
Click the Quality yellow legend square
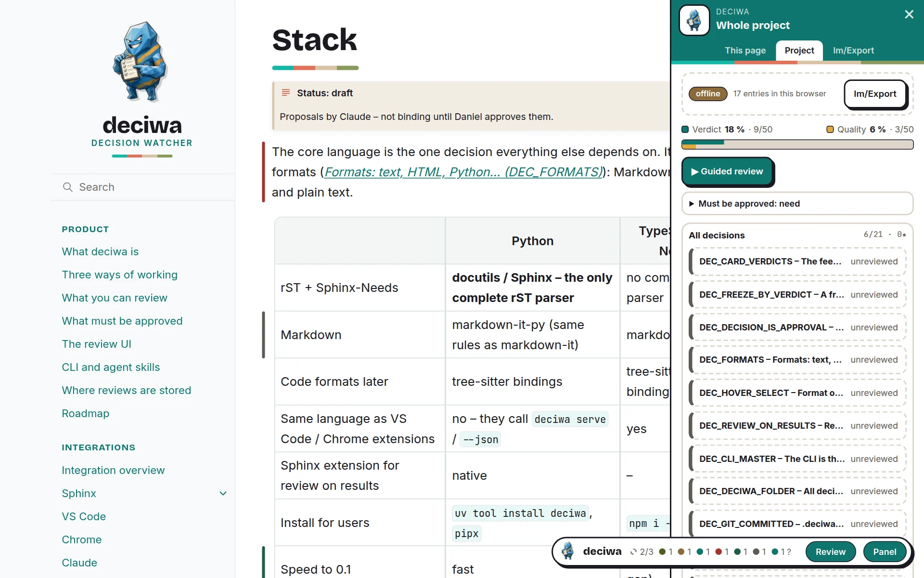830,129
